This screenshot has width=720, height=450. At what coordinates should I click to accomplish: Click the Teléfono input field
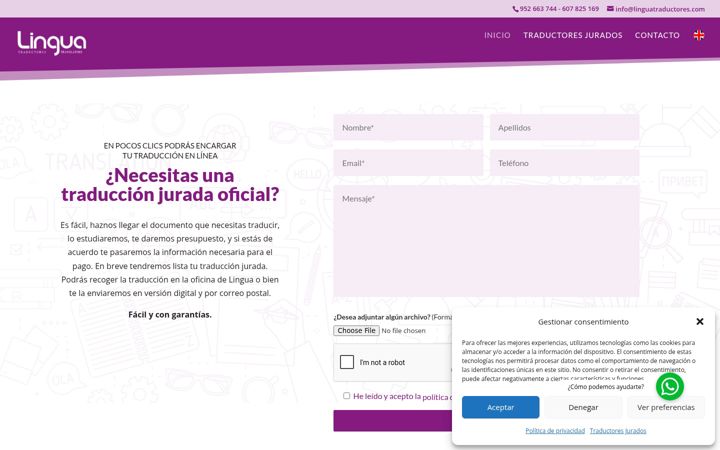[x=564, y=163]
